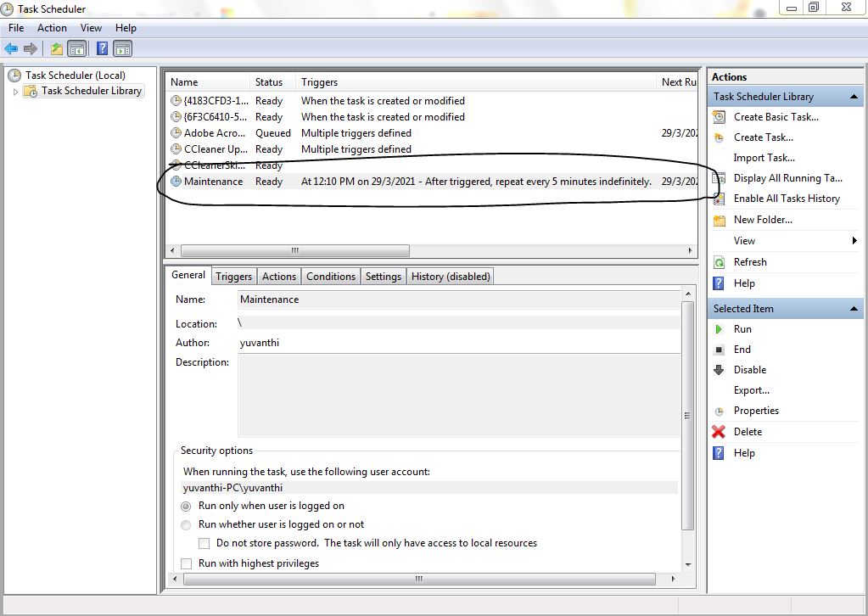The height and width of the screenshot is (616, 868).
Task: Click the New Folder icon
Action: (x=719, y=221)
